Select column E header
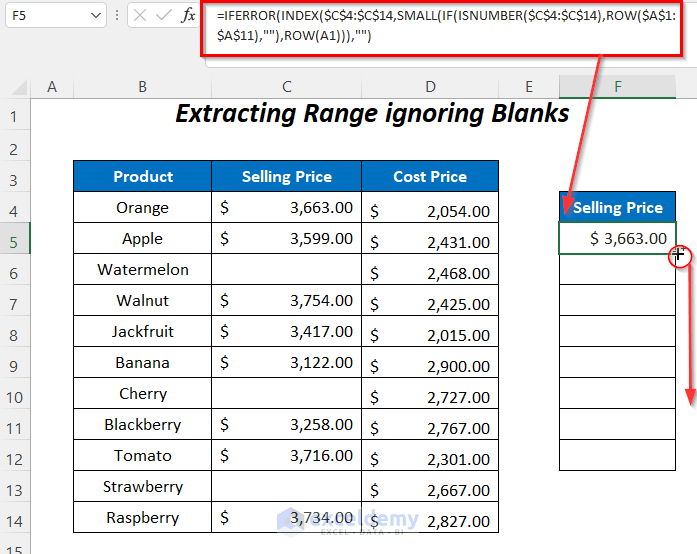 point(529,87)
